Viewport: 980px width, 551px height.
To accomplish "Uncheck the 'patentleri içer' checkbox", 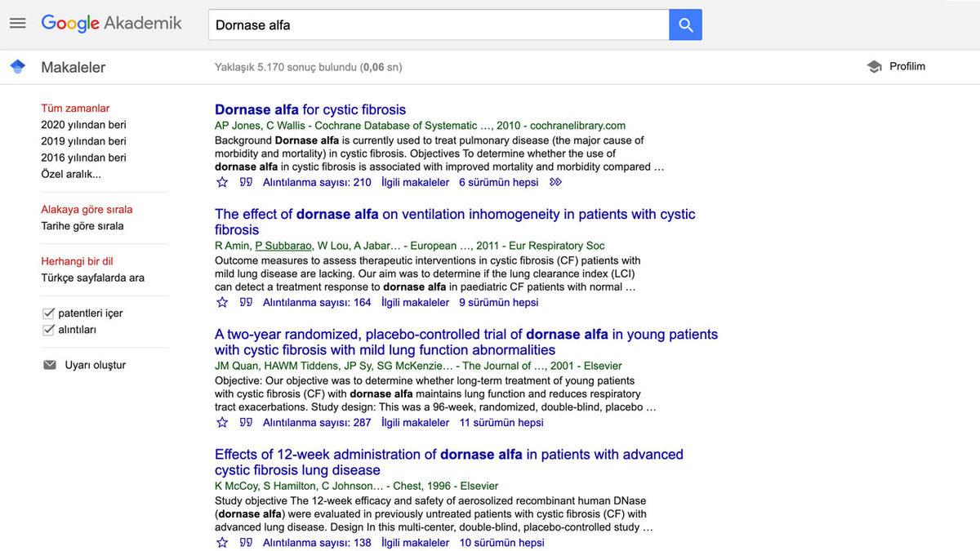I will pos(48,313).
